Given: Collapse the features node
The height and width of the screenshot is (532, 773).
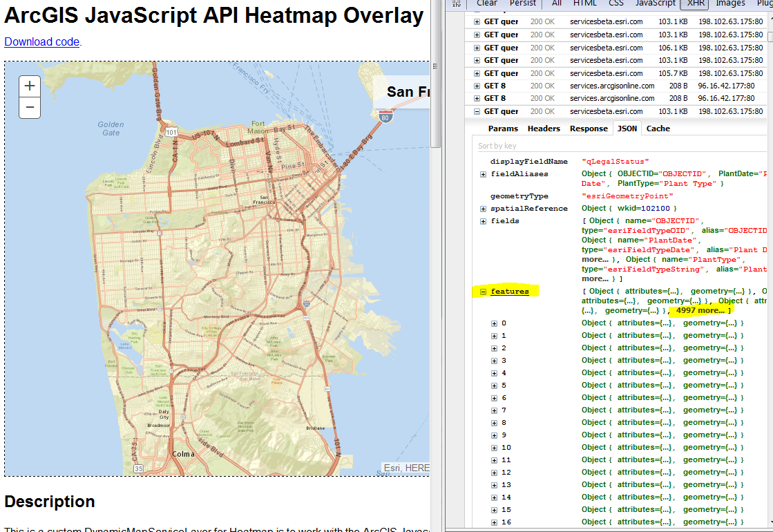Looking at the screenshot, I should [x=483, y=292].
